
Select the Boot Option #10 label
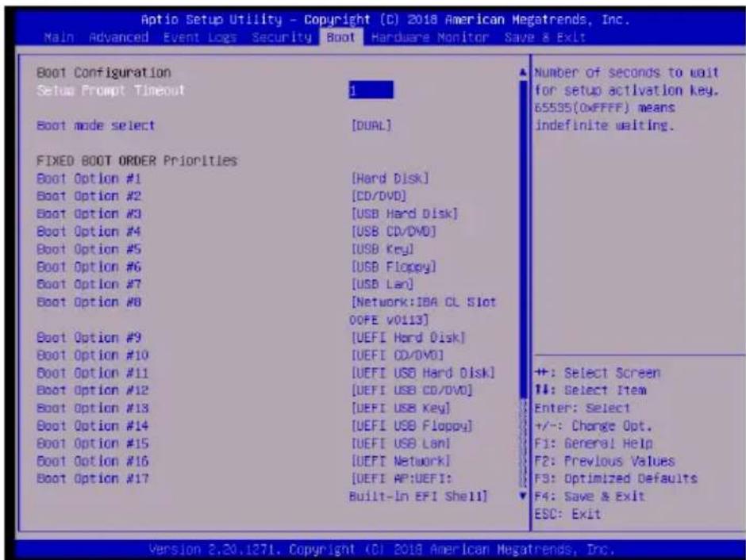[x=93, y=355]
